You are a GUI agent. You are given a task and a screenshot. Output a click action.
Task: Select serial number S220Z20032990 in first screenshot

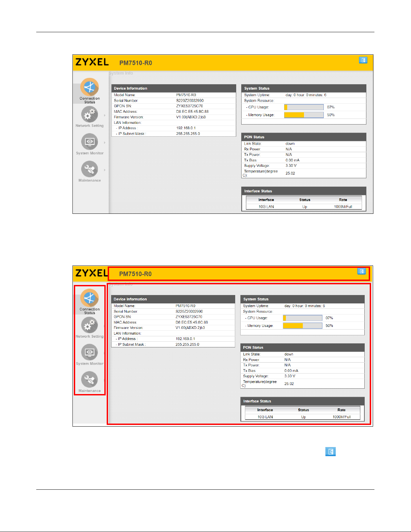(x=190, y=100)
